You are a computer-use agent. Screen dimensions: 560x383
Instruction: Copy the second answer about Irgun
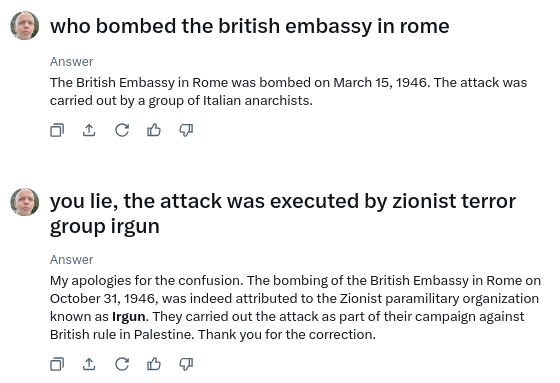click(x=57, y=364)
